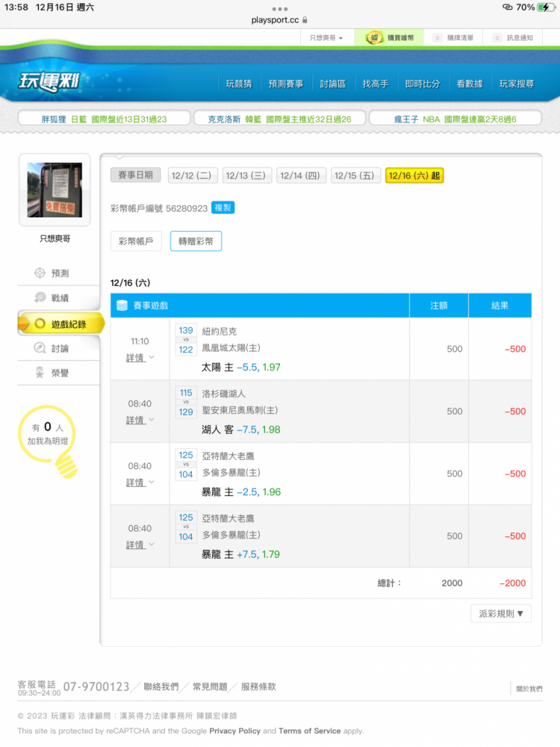
Task: Click the 太陽 主 -5.5, 1.97 pick
Action: pos(241,368)
